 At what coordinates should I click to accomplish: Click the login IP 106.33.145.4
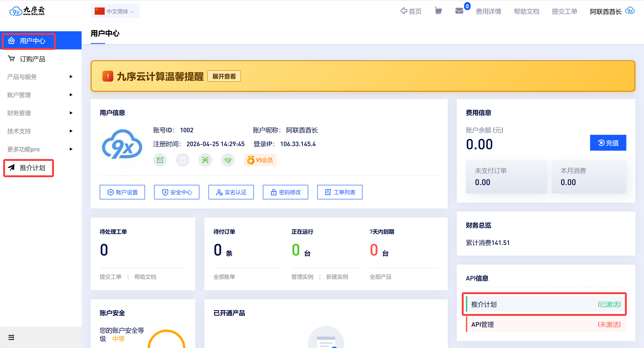pyautogui.click(x=298, y=144)
